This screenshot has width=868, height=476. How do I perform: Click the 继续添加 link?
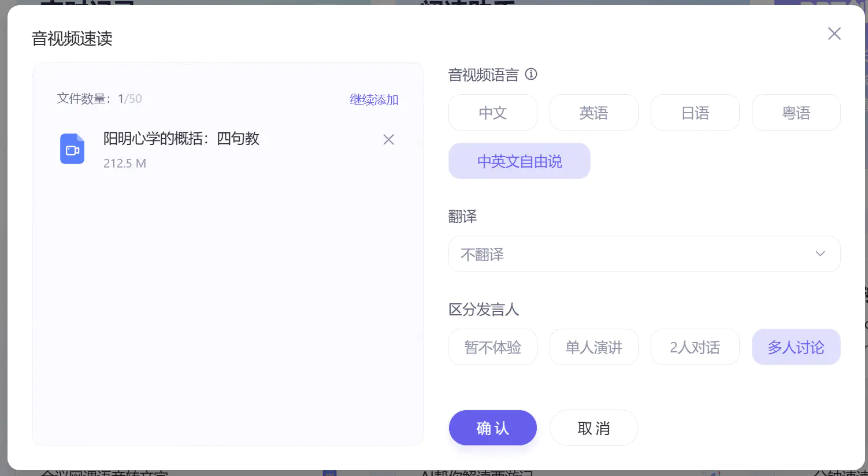(374, 99)
